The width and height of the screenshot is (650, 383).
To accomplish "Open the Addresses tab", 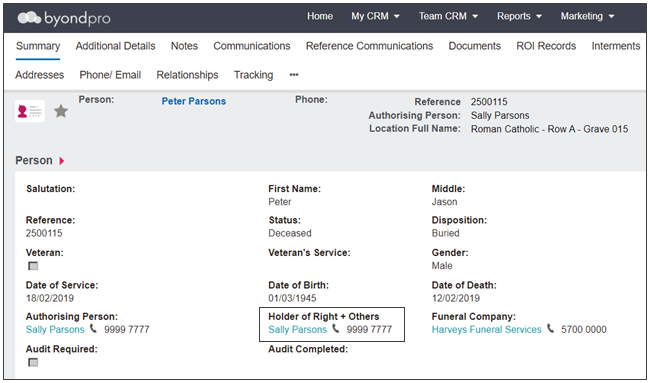I will click(40, 75).
